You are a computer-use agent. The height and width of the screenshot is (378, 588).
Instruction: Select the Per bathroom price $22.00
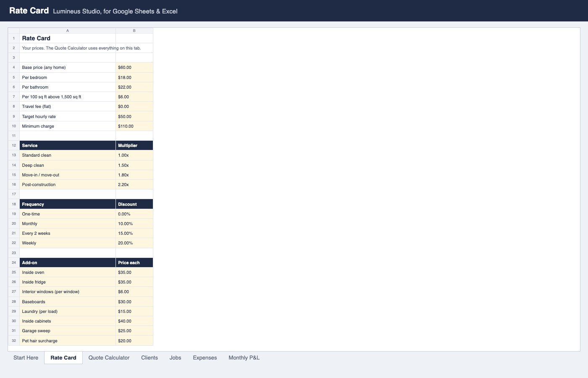coord(134,87)
